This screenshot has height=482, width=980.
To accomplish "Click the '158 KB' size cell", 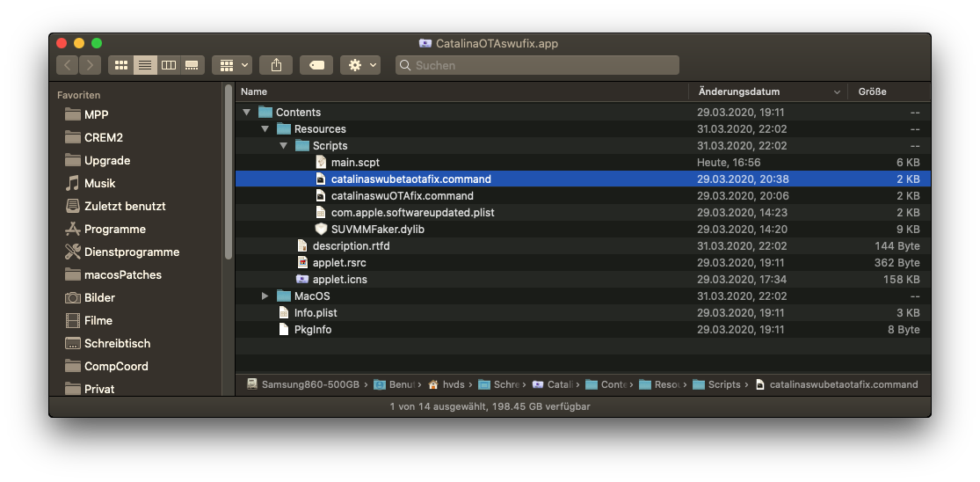I will click(x=901, y=280).
